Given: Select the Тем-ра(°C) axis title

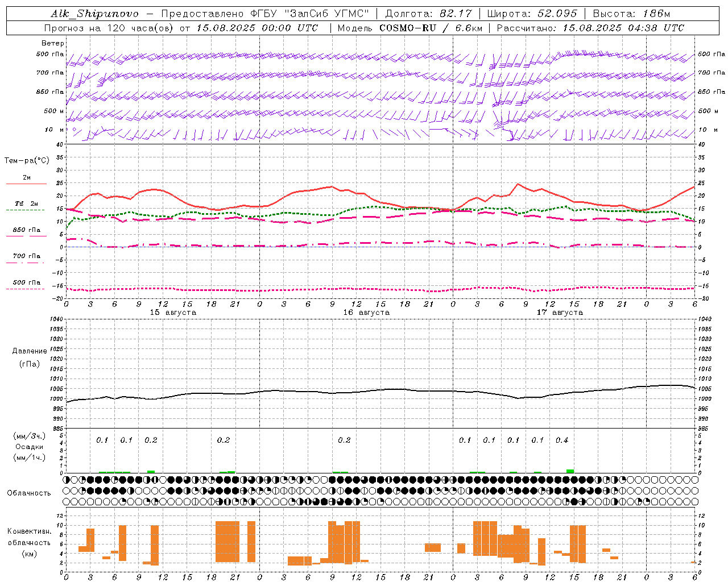Looking at the screenshot, I should pyautogui.click(x=27, y=161).
